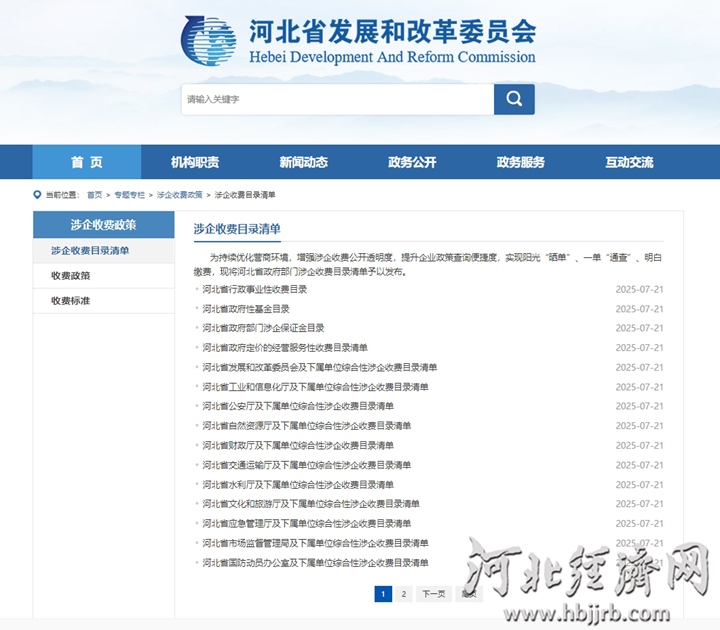This screenshot has width=720, height=630.
Task: Select 涉企收费目录清单 in the sidebar
Action: point(90,251)
